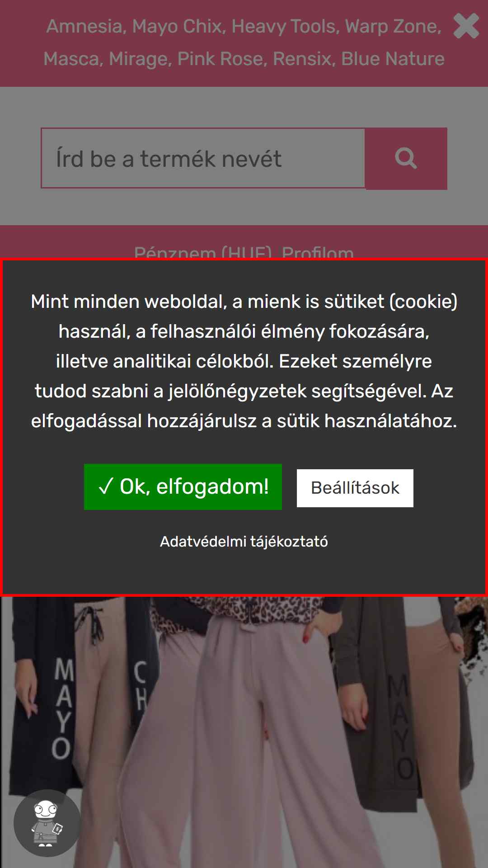Accept cookies with Ok, elfogadom!
The image size is (488, 868).
point(183,487)
